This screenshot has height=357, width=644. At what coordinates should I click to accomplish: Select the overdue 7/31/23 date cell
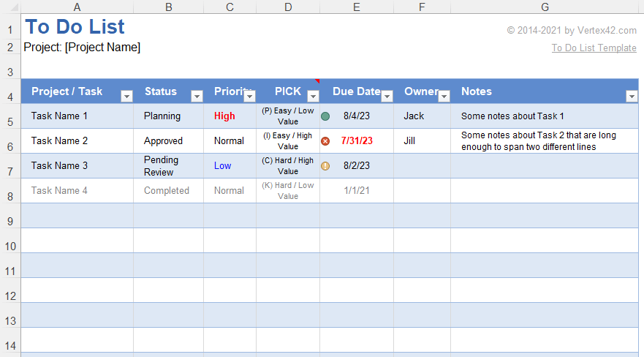point(357,141)
